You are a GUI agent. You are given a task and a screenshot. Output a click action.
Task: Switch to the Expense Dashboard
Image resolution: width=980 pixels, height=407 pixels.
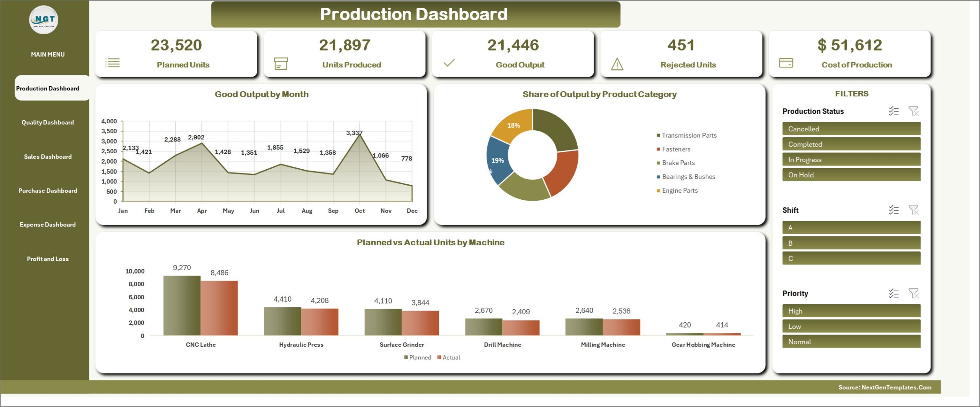(x=48, y=225)
